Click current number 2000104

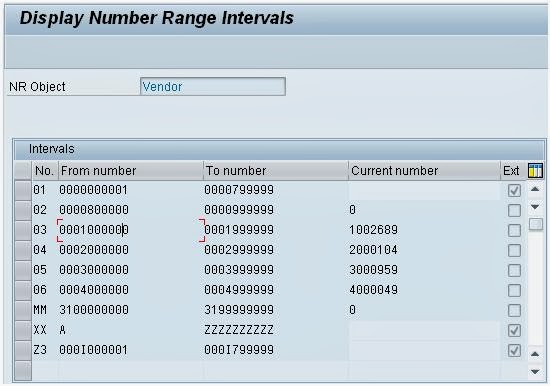click(374, 250)
